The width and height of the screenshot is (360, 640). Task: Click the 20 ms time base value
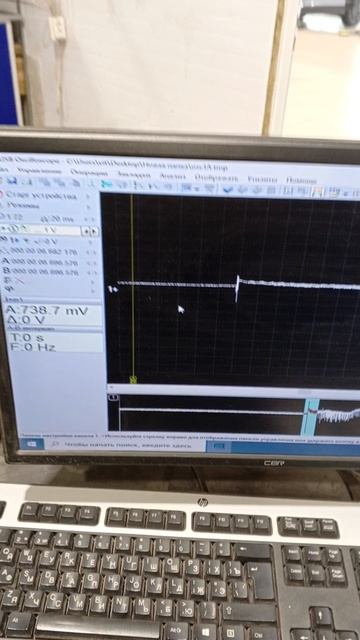click(58, 219)
